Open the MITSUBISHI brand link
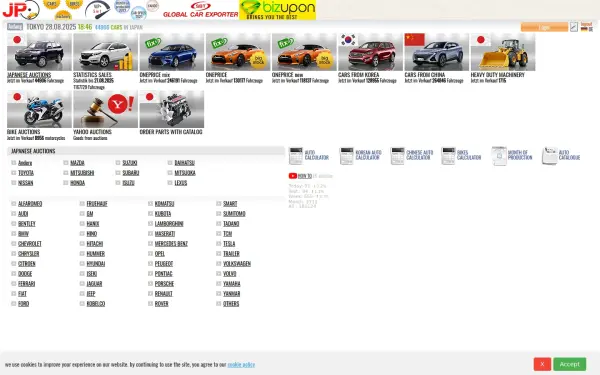The height and width of the screenshot is (375, 600). pos(82,173)
